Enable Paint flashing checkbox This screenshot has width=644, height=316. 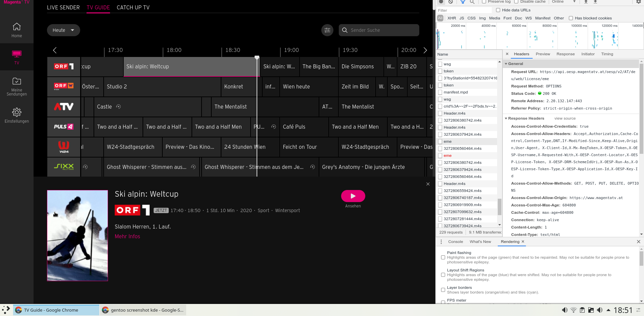pyautogui.click(x=443, y=257)
